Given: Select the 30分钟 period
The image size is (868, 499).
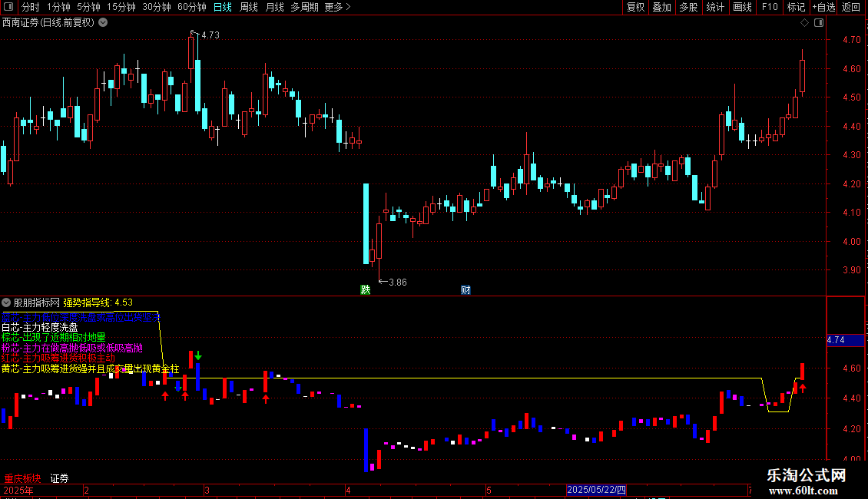Looking at the screenshot, I should [x=157, y=7].
